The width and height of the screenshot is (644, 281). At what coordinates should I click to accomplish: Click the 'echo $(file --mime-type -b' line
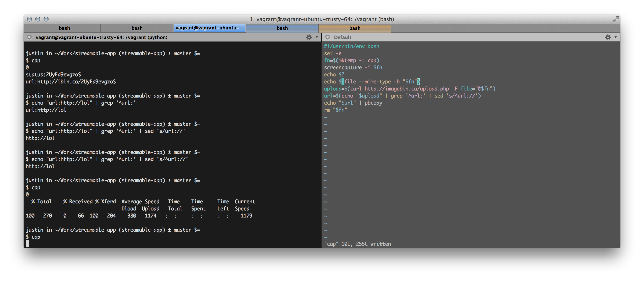click(372, 82)
